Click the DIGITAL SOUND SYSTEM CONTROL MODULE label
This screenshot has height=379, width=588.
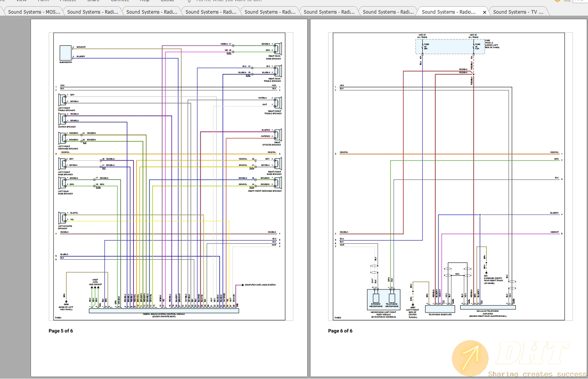[x=164, y=315]
